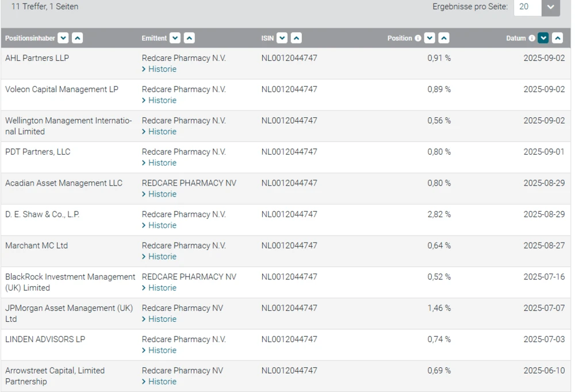Sort Positionsinhaber column ascending
Image resolution: width=575 pixels, height=392 pixels.
(x=77, y=39)
